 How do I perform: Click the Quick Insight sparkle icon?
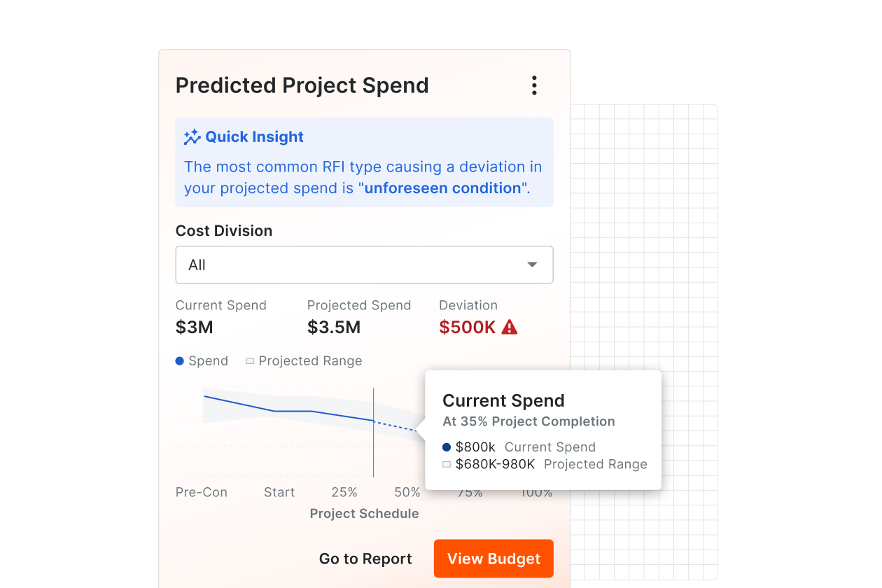tap(191, 136)
